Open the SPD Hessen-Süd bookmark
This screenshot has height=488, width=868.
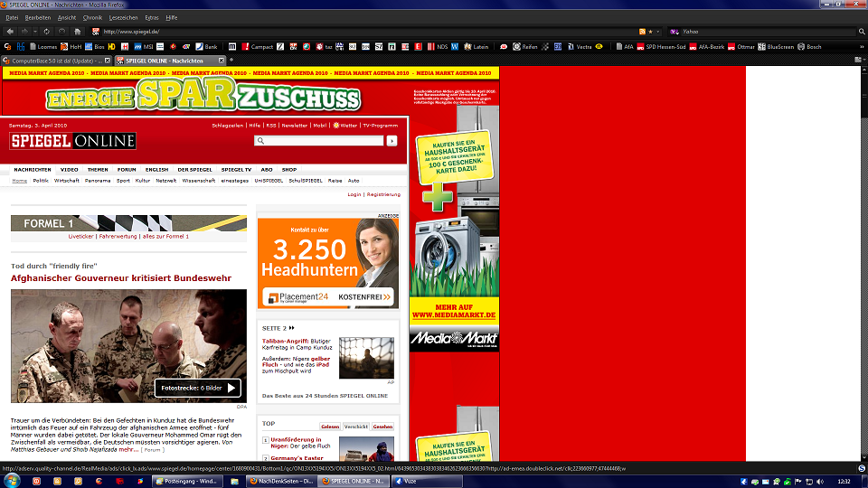661,47
